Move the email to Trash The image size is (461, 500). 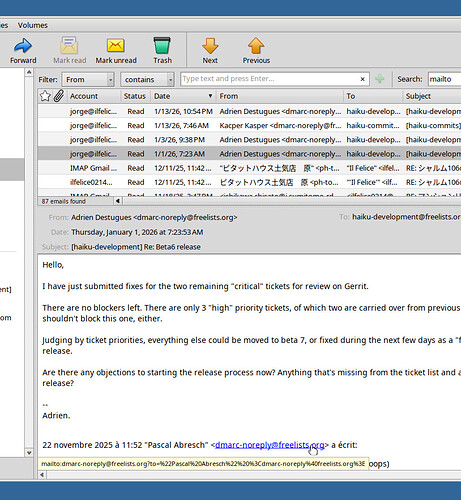(162, 45)
